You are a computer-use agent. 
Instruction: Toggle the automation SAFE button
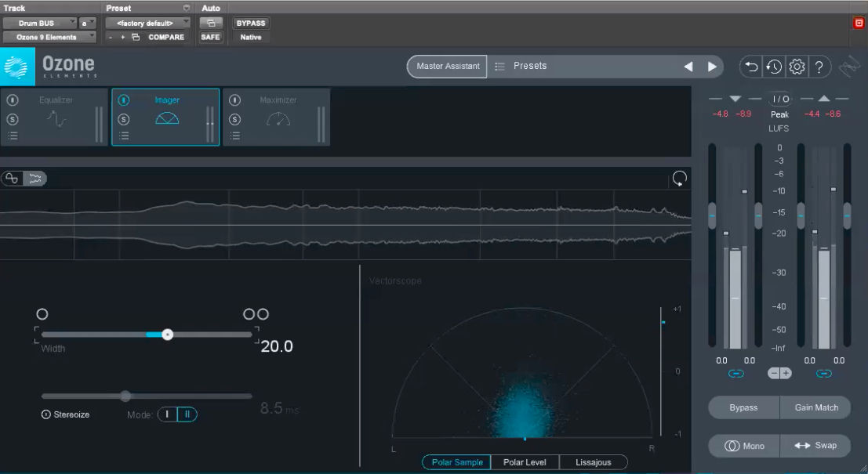tap(210, 37)
